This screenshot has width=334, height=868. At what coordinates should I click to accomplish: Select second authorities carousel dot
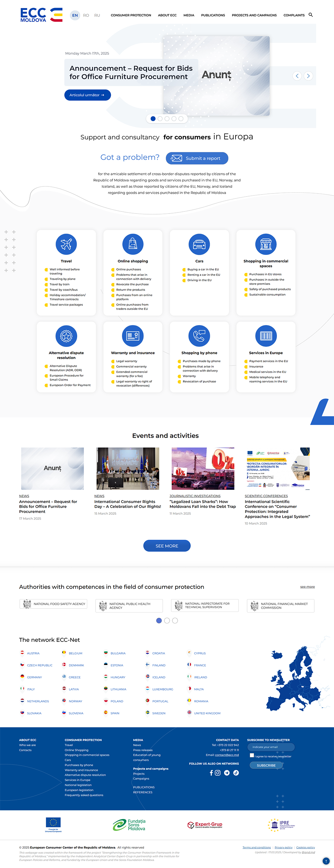pos(167,620)
